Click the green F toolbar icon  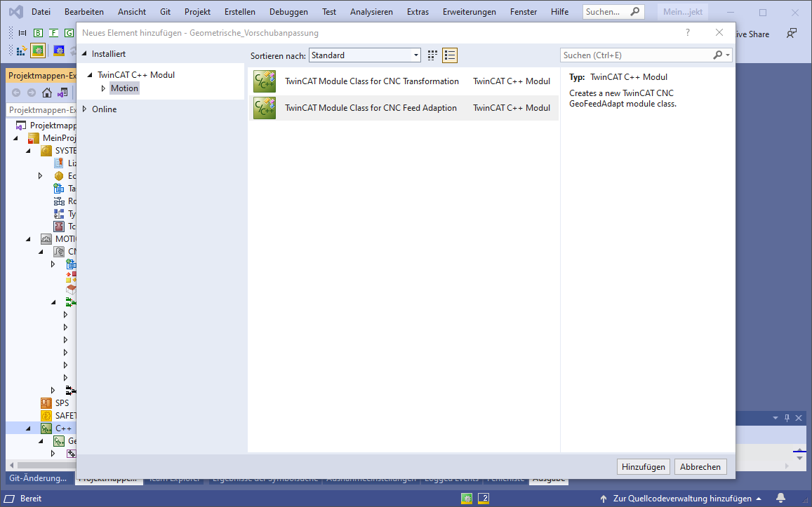[53, 33]
